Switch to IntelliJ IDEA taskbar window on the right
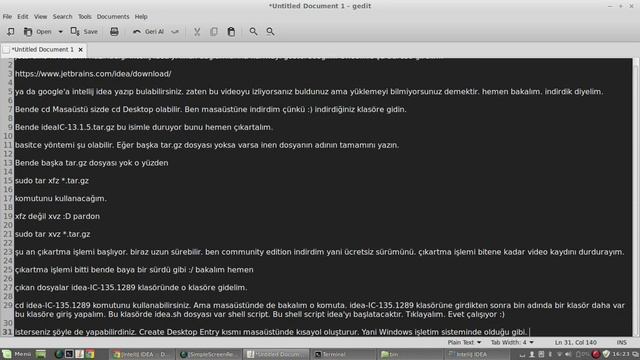This screenshot has width=640, height=360. (476, 354)
